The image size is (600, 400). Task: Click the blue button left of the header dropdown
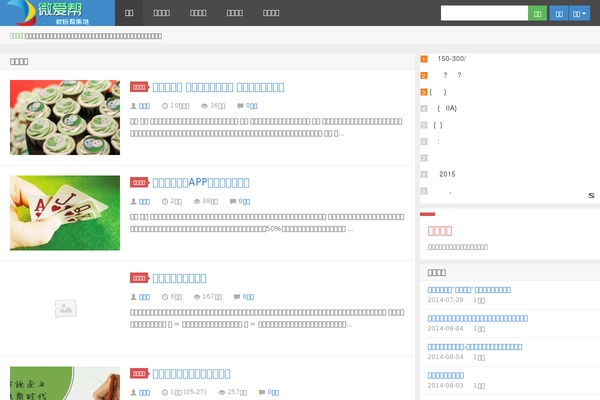click(559, 13)
